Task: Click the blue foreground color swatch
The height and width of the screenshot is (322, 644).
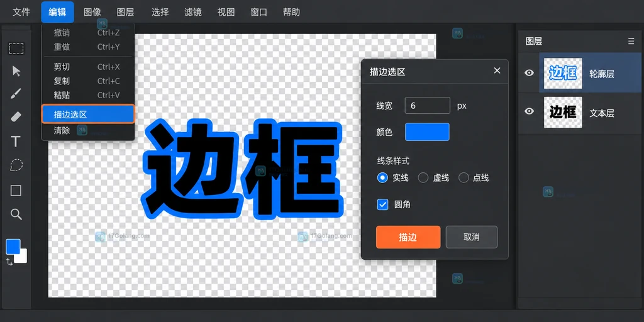Action: pyautogui.click(x=13, y=247)
